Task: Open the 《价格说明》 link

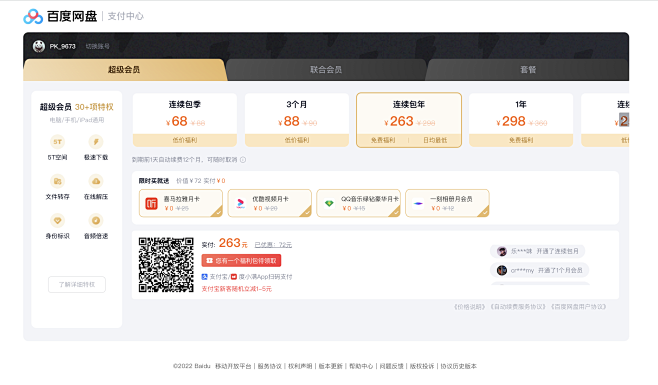Action: coord(470,307)
